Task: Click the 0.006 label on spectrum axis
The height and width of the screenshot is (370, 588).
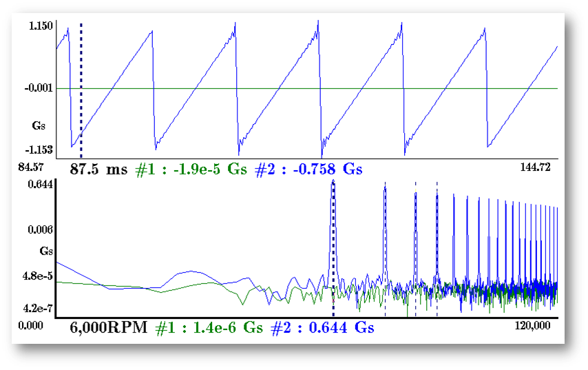Action: [41, 229]
